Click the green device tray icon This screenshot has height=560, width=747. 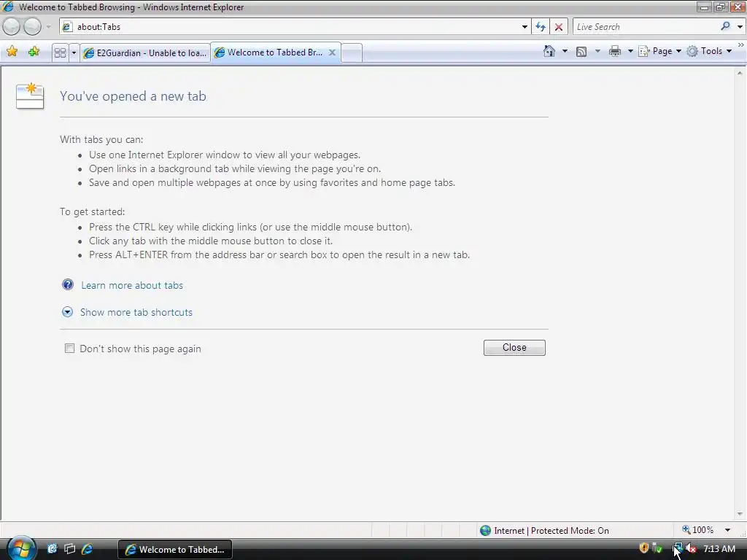pyautogui.click(x=657, y=548)
